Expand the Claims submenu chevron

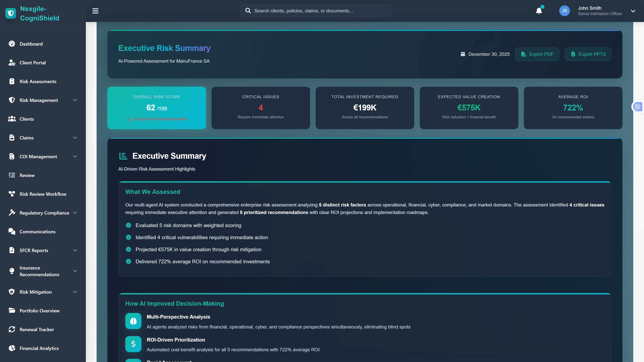coord(75,138)
